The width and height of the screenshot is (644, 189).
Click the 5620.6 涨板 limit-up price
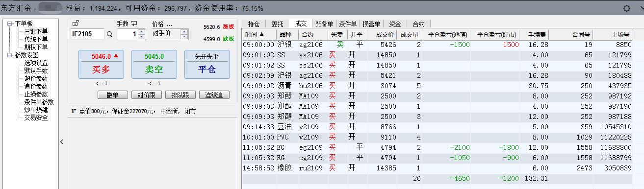pyautogui.click(x=219, y=26)
